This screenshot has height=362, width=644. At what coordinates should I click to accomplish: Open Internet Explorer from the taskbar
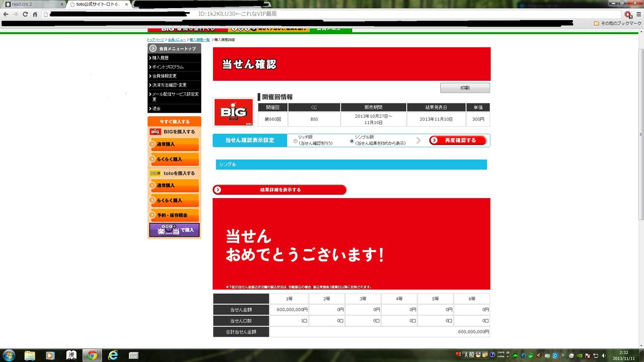click(113, 355)
